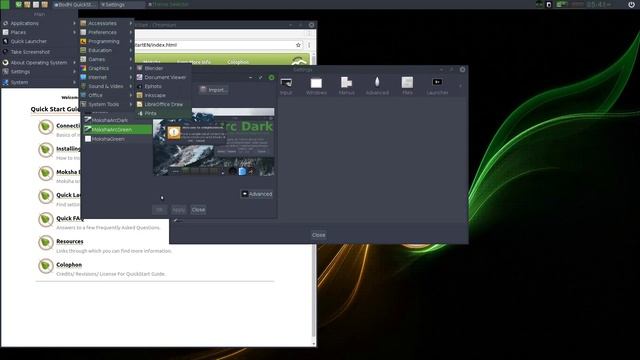Screen dimensions: 640x360
Task: Click Close at bottom of Settings window
Action: (x=319, y=235)
